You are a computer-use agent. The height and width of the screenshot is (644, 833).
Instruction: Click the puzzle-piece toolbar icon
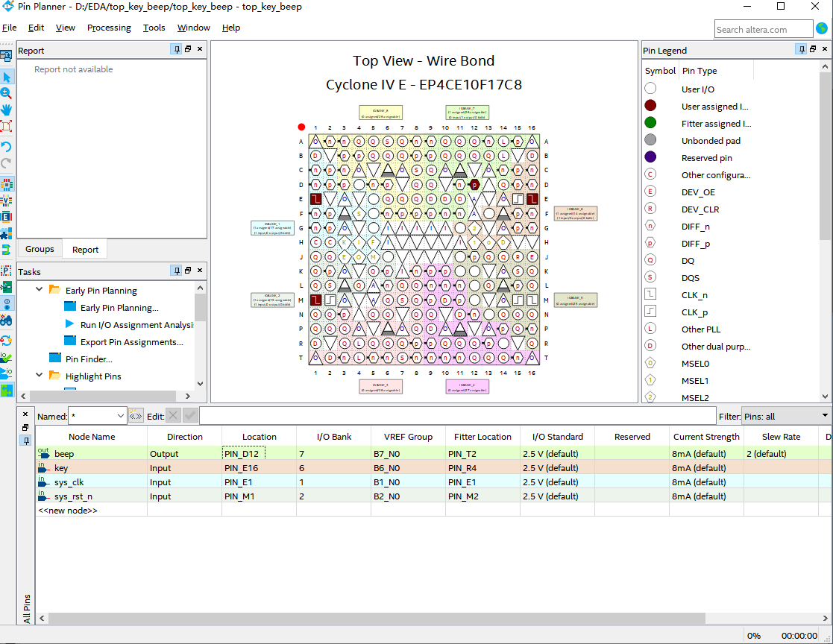(7, 233)
